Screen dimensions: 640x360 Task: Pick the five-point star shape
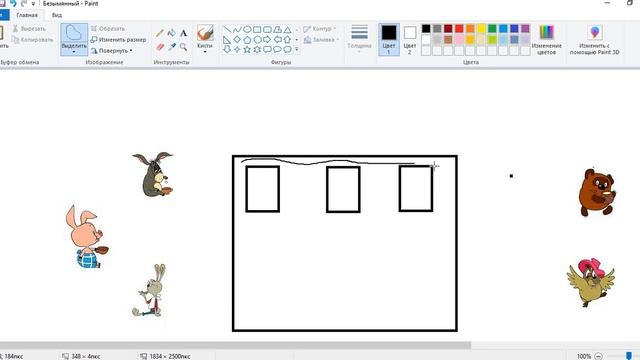tap(247, 49)
